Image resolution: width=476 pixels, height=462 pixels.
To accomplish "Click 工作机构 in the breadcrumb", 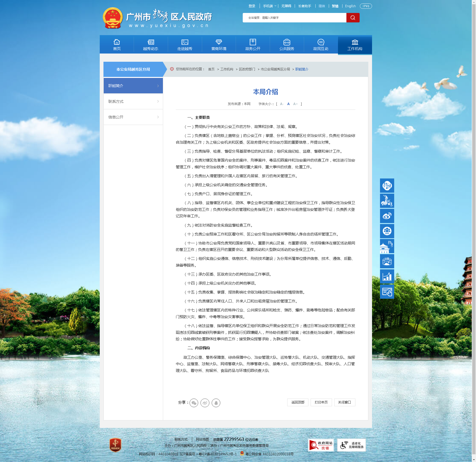I will coord(227,69).
